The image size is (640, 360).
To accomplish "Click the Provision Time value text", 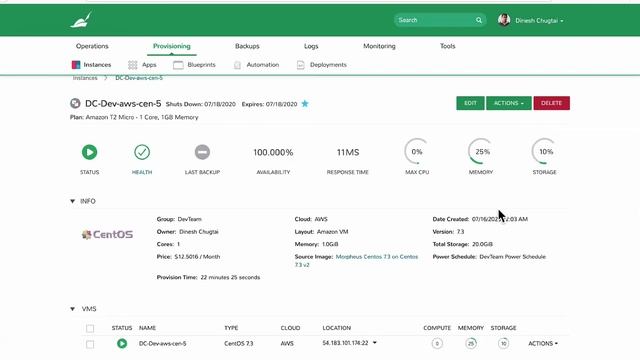I will point(230,277).
